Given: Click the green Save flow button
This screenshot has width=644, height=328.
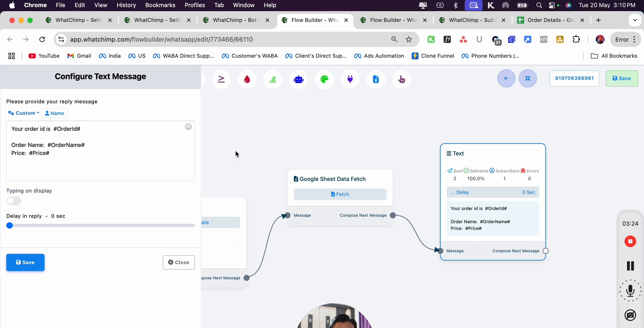Looking at the screenshot, I should pos(622,78).
